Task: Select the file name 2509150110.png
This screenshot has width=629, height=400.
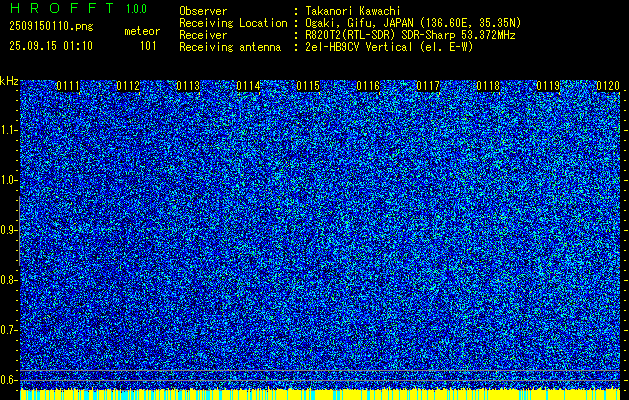Action: point(51,26)
